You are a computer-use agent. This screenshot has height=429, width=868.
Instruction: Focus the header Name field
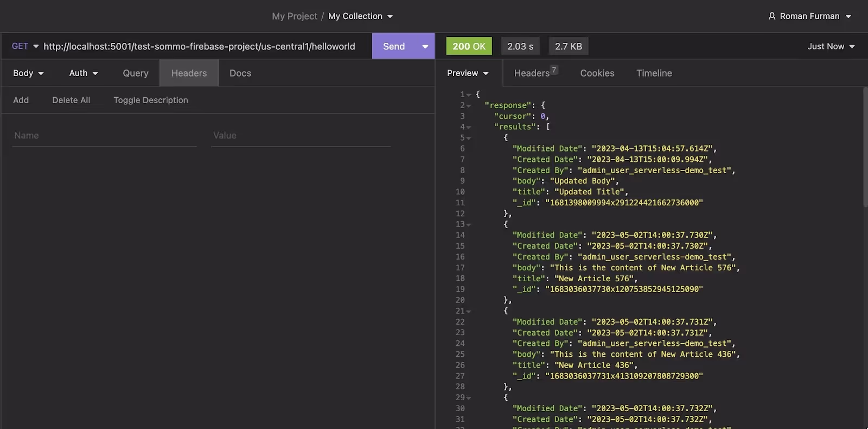(x=104, y=136)
